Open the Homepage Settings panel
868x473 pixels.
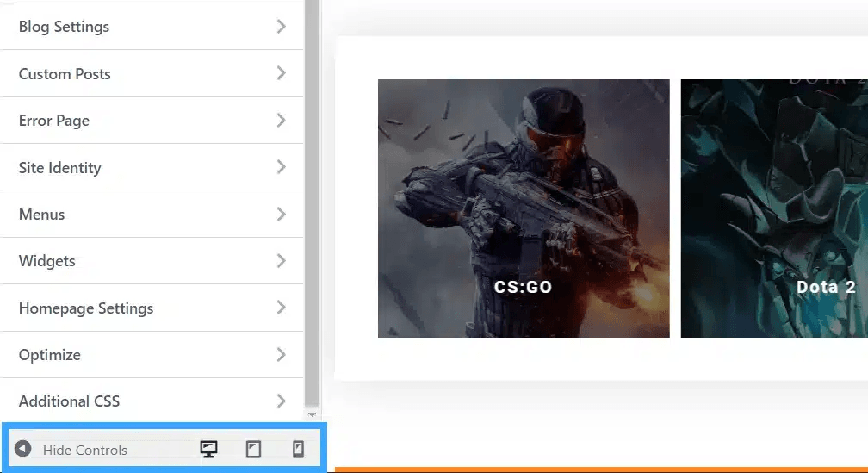pyautogui.click(x=152, y=308)
